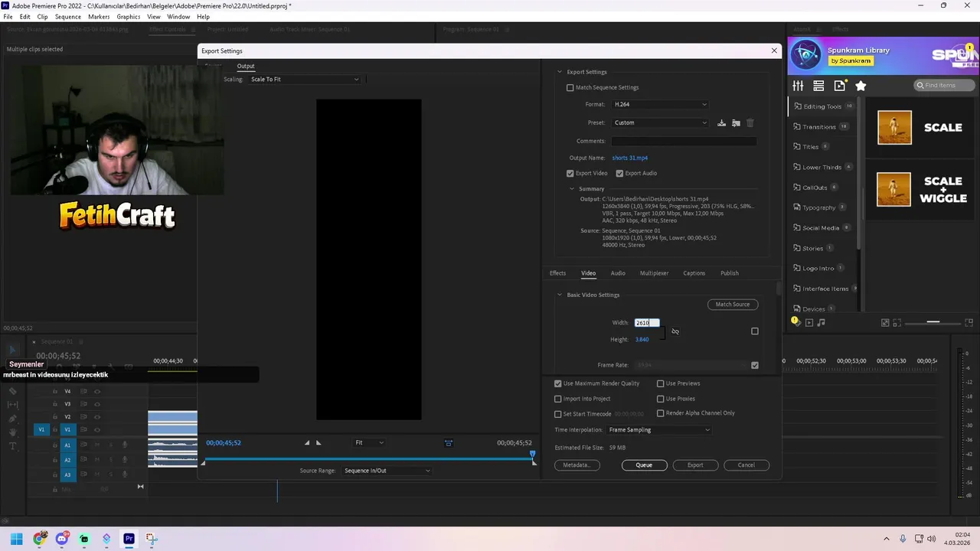This screenshot has height=551, width=980.
Task: Click the aspect ratio correction icon
Action: pyautogui.click(x=449, y=442)
